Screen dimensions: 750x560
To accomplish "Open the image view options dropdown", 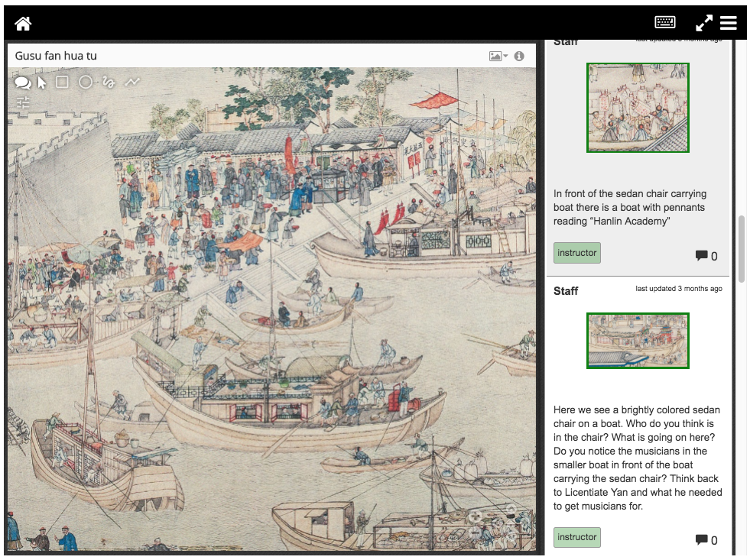I will [498, 57].
